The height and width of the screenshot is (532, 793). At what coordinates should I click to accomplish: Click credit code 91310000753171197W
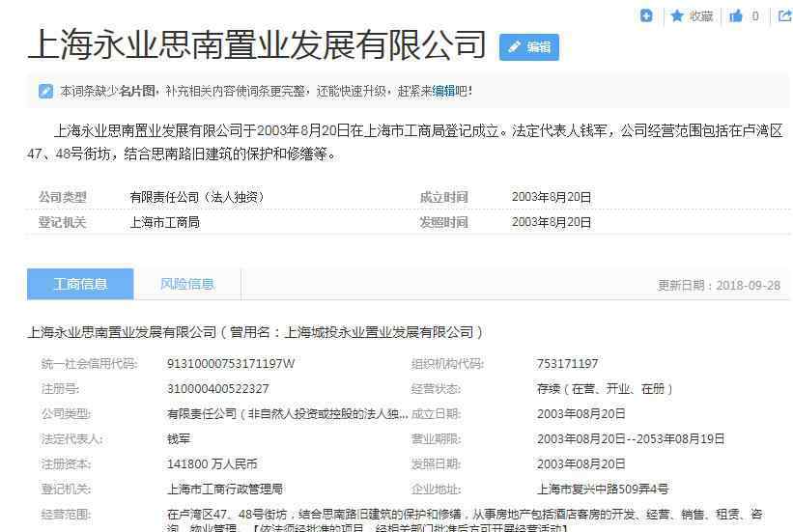pyautogui.click(x=231, y=364)
